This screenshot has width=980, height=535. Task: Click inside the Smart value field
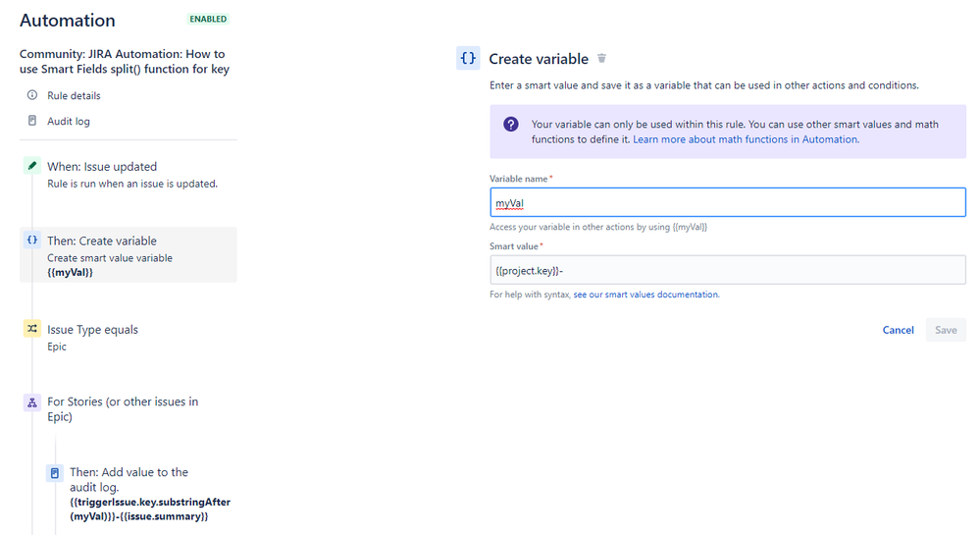click(728, 270)
